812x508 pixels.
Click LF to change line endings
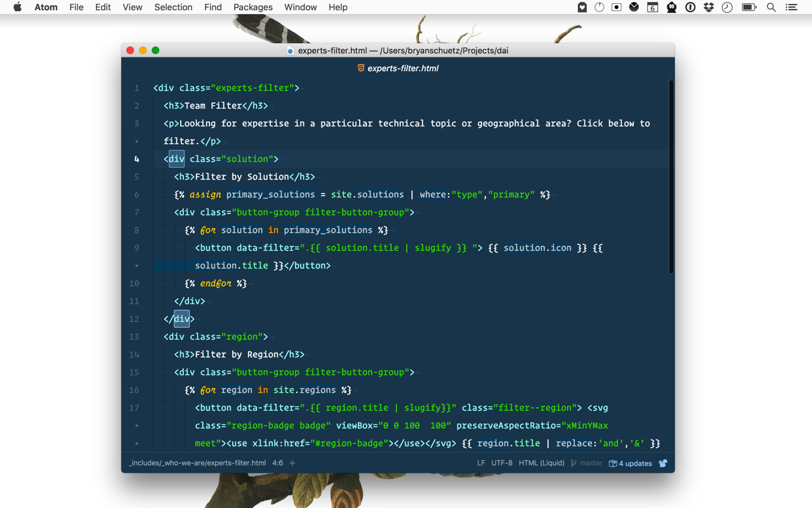(481, 463)
